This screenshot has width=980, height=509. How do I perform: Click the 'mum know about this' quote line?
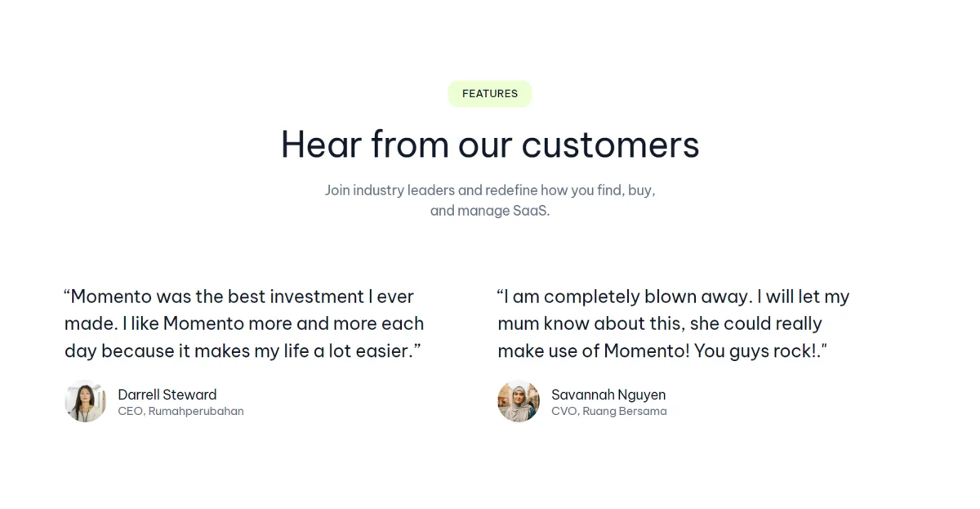(x=660, y=324)
